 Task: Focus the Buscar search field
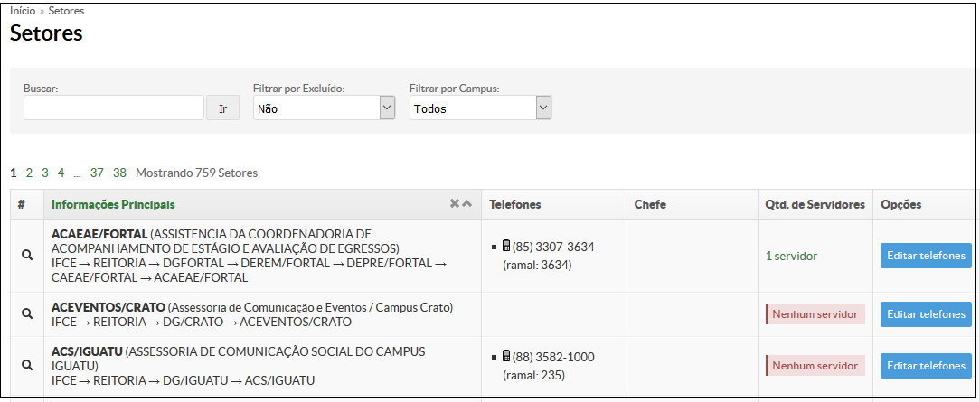coord(114,108)
